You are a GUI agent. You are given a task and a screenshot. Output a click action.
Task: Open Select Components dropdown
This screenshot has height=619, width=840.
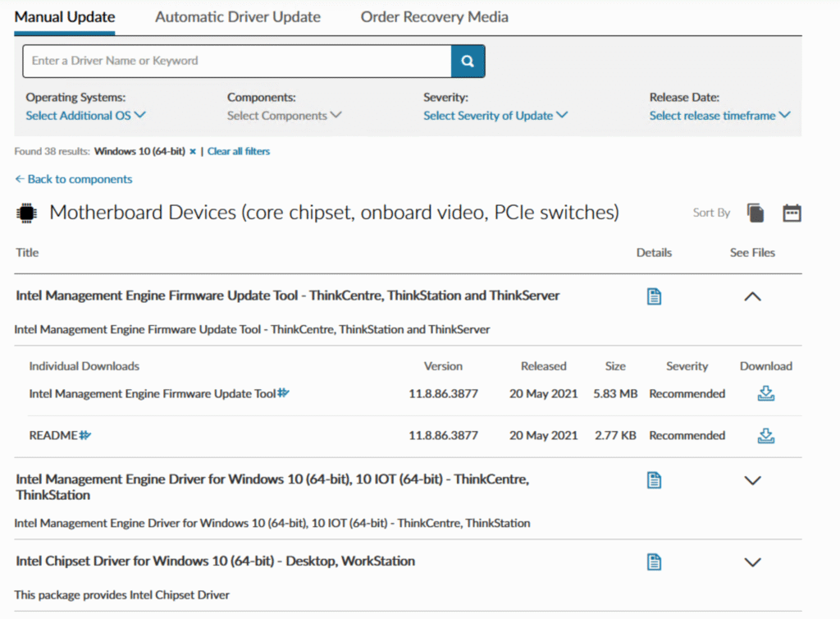click(284, 116)
